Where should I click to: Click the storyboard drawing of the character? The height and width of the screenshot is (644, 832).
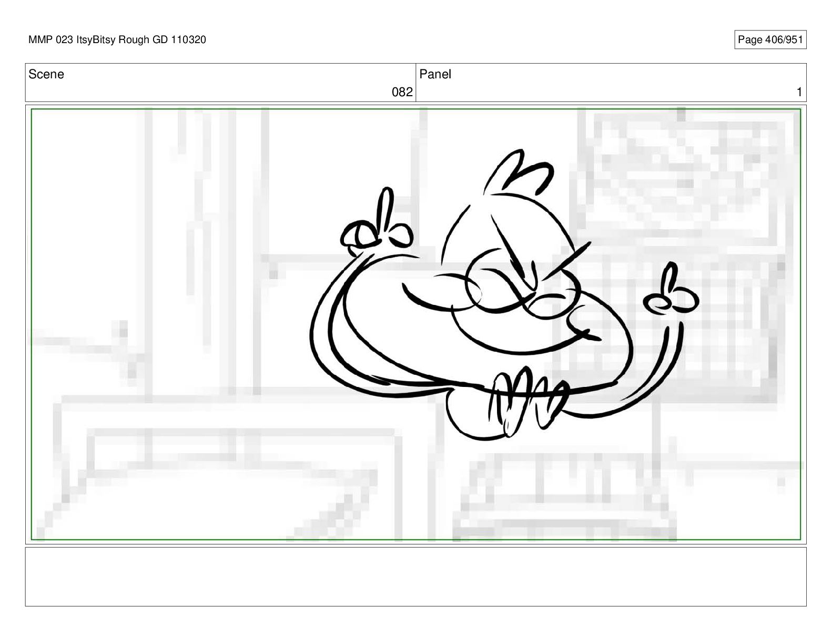pos(504,295)
